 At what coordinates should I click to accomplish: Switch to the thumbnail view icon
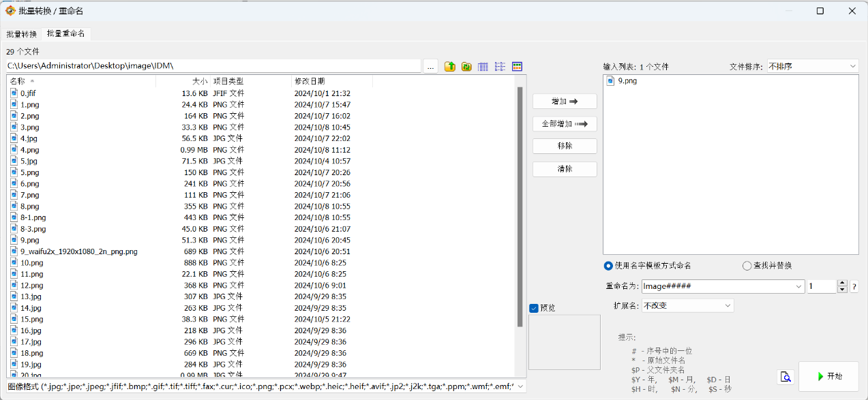coord(517,66)
